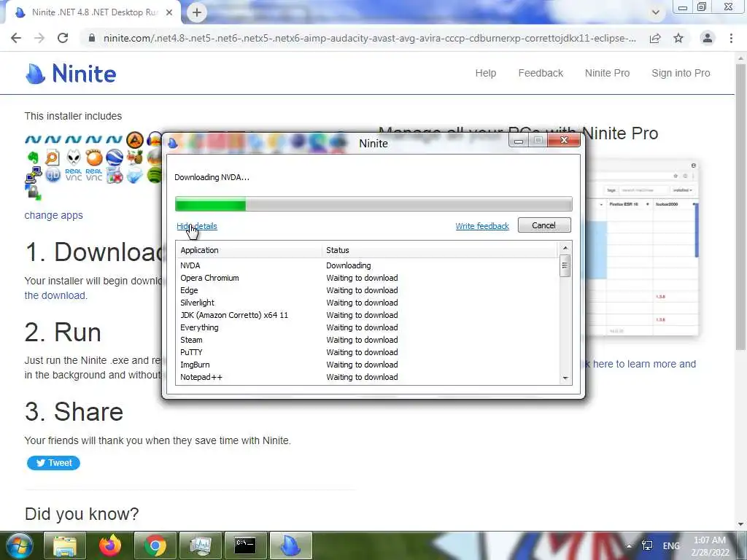Click the foobar2000 alien face icon
747x560 pixels.
[x=74, y=157]
